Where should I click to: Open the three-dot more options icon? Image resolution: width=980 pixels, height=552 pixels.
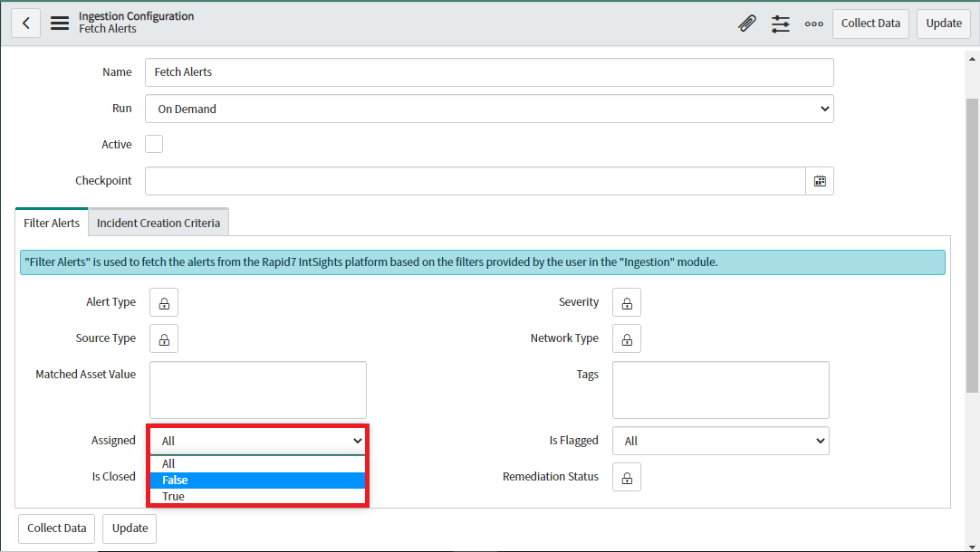click(814, 24)
